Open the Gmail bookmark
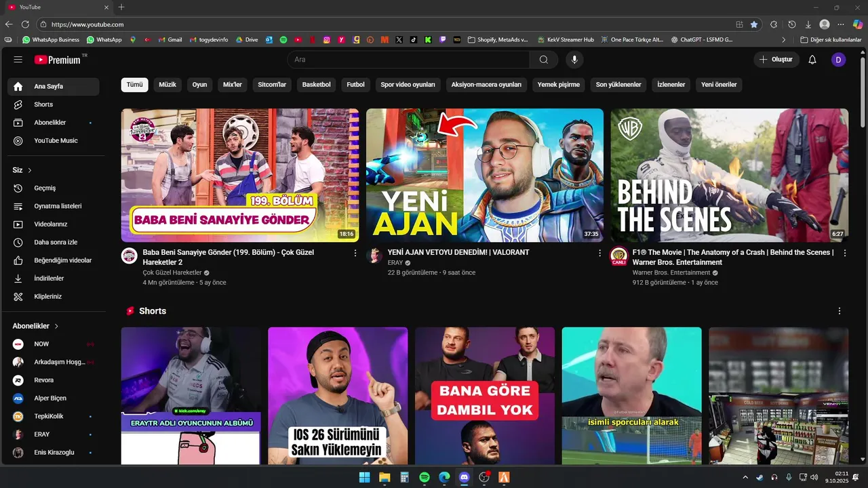 tap(170, 40)
